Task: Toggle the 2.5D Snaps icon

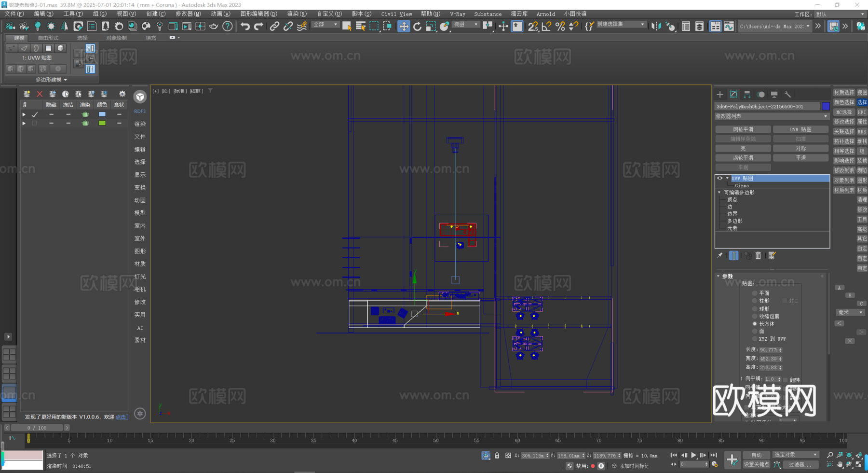Action: [x=533, y=26]
